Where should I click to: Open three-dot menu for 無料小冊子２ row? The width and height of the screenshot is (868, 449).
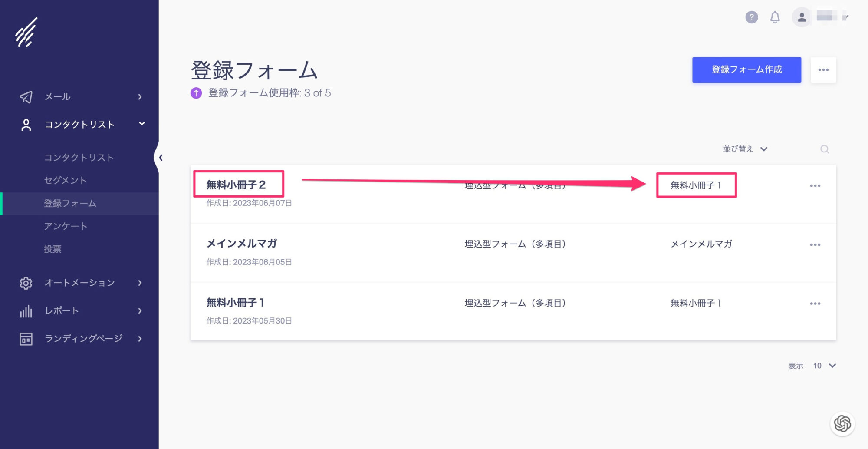[x=815, y=186]
